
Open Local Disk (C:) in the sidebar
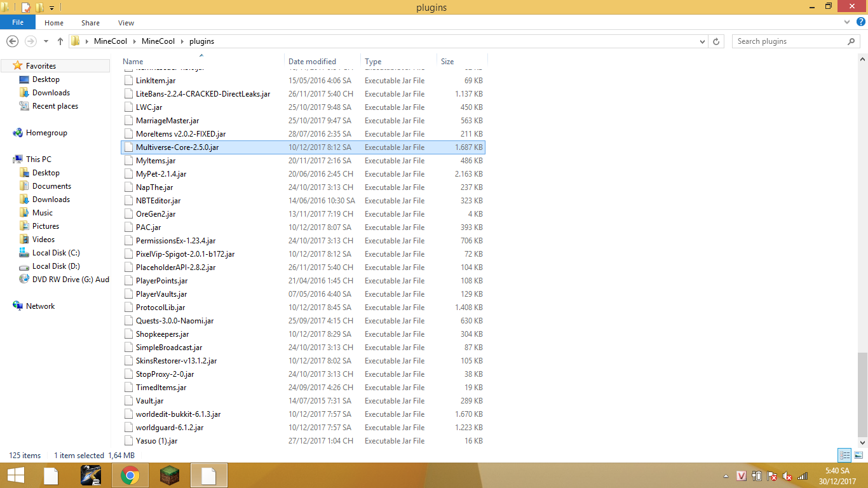56,253
